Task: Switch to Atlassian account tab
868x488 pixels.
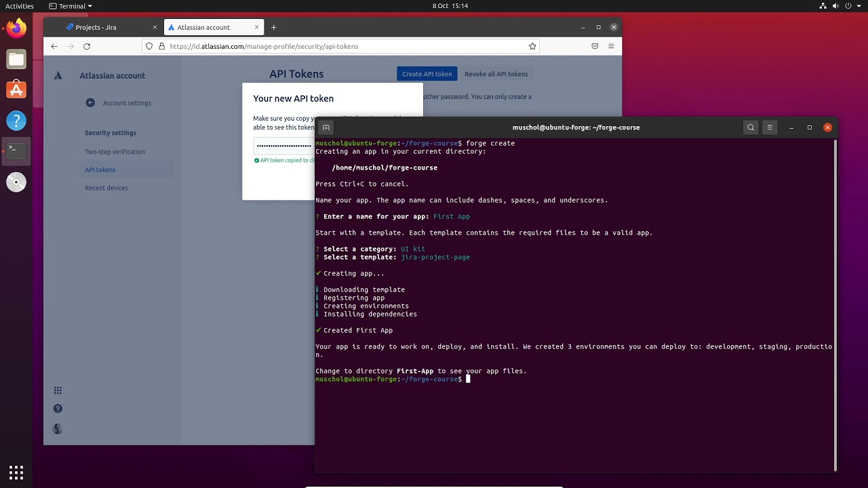Action: coord(213,27)
